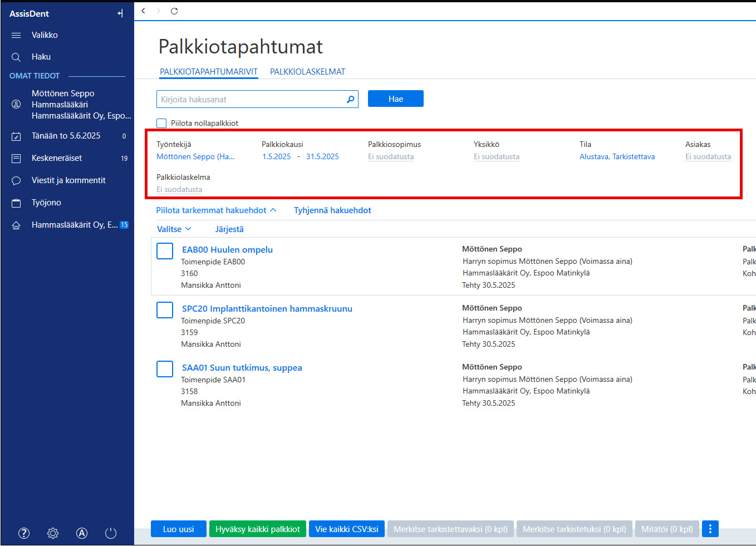The height and width of the screenshot is (546, 756).
Task: Switch to the PALKKIOLASKELMAT tab
Action: tap(307, 72)
